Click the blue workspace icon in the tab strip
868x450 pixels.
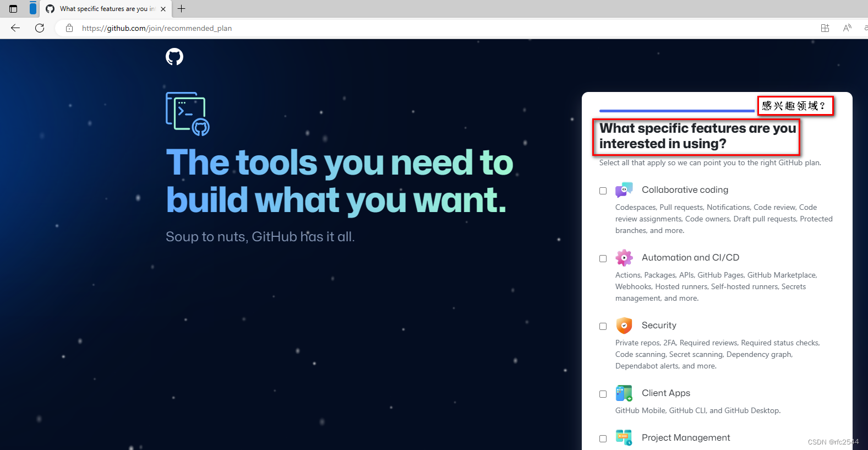33,8
